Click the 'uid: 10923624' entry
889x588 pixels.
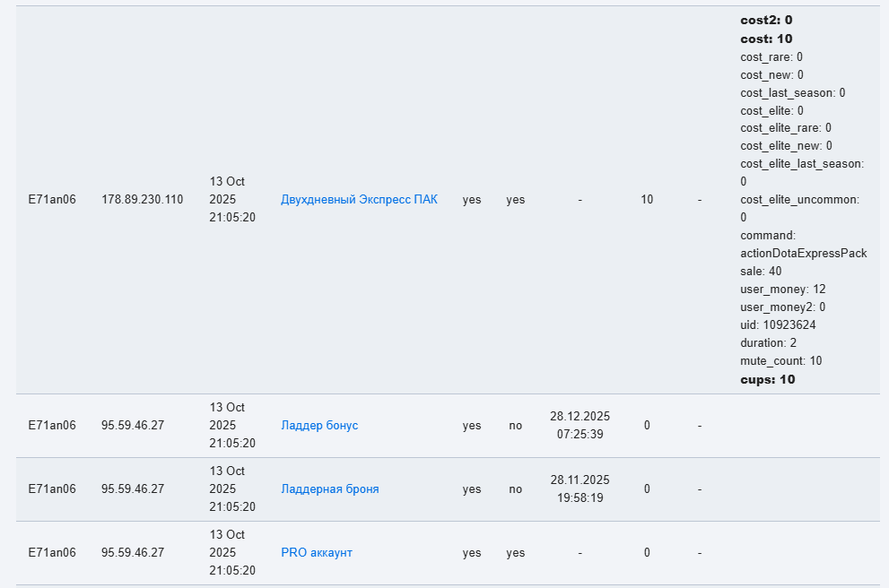coord(778,325)
